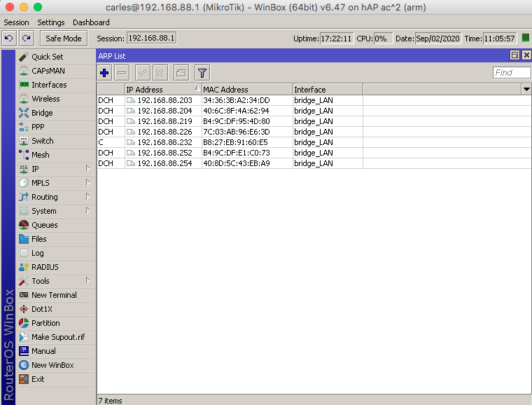532x405 pixels.
Task: Open Partition in the sidebar
Action: coord(56,323)
